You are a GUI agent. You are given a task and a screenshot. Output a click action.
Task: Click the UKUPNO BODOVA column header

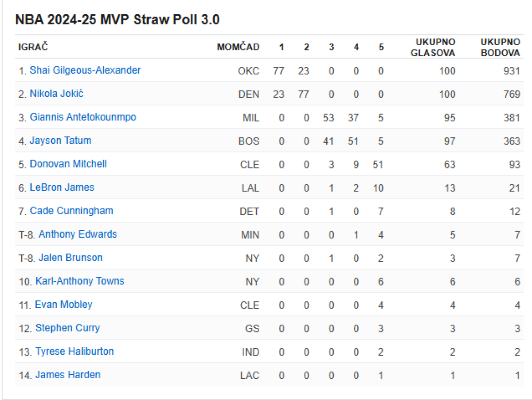tap(500, 47)
